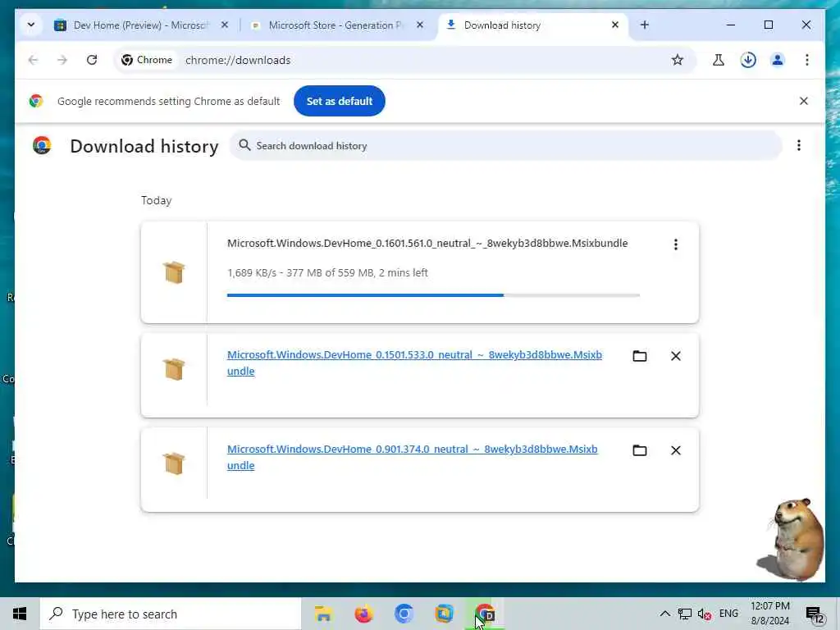Remove DevHome_0.901.374.0 from download list
Image resolution: width=840 pixels, height=630 pixels.
(676, 450)
